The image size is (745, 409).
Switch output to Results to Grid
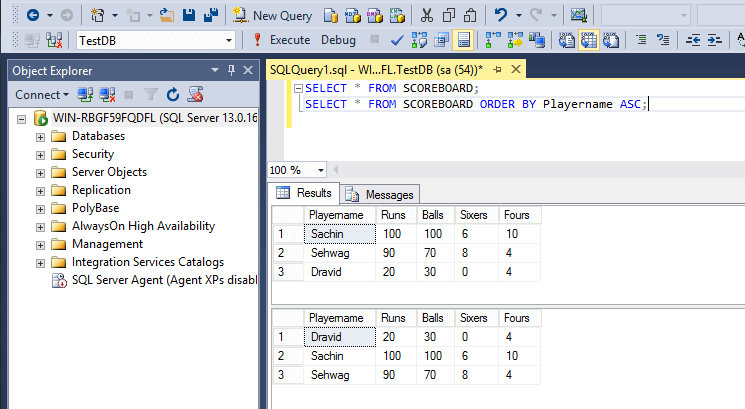coord(589,40)
